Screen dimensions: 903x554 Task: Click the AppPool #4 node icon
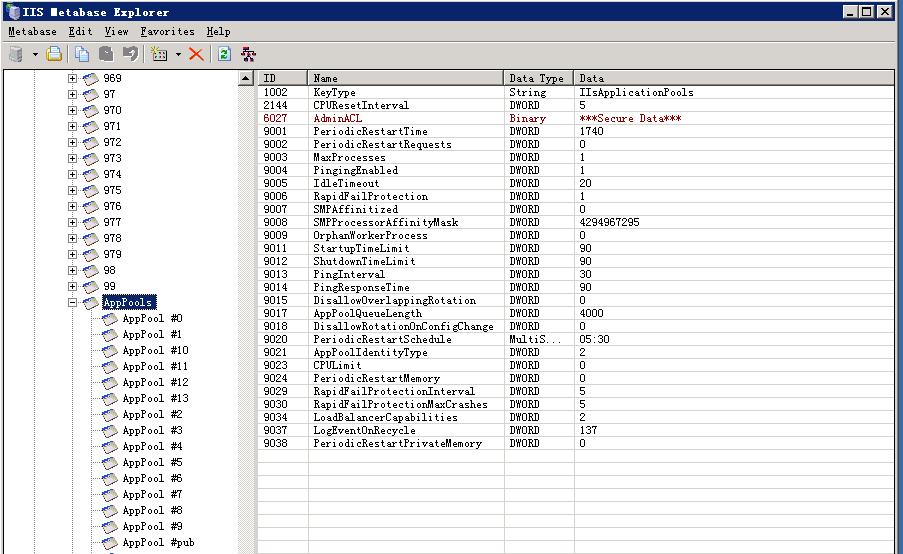pos(109,446)
